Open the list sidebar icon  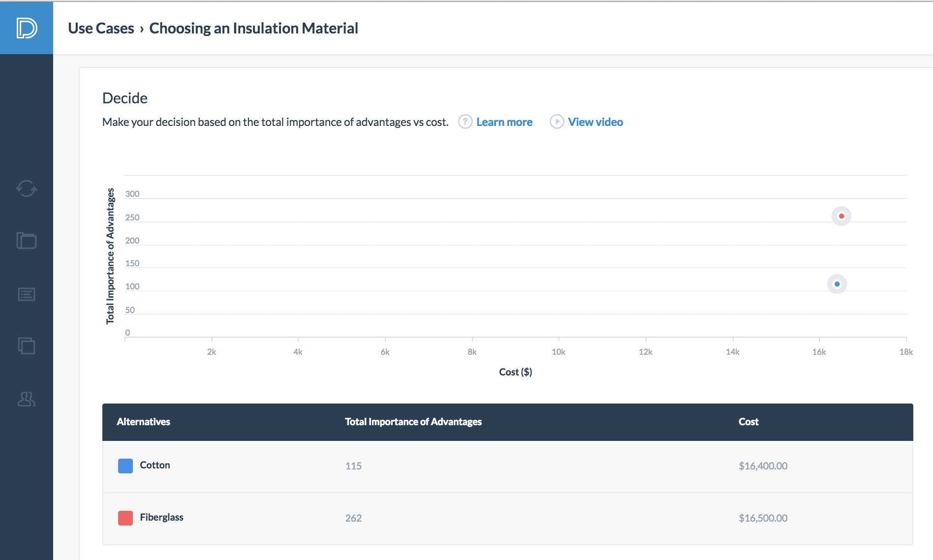coord(27,294)
